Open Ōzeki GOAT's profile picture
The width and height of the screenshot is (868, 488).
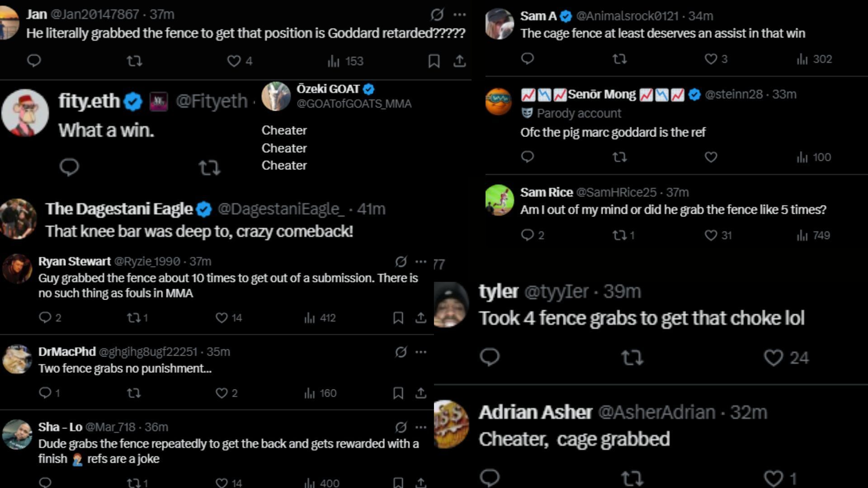tap(276, 96)
